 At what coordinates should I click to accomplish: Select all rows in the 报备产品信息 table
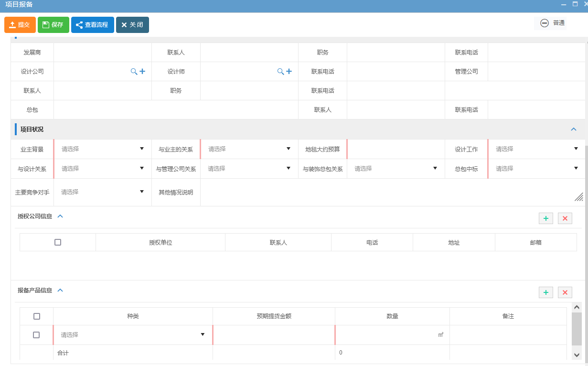[x=36, y=316]
